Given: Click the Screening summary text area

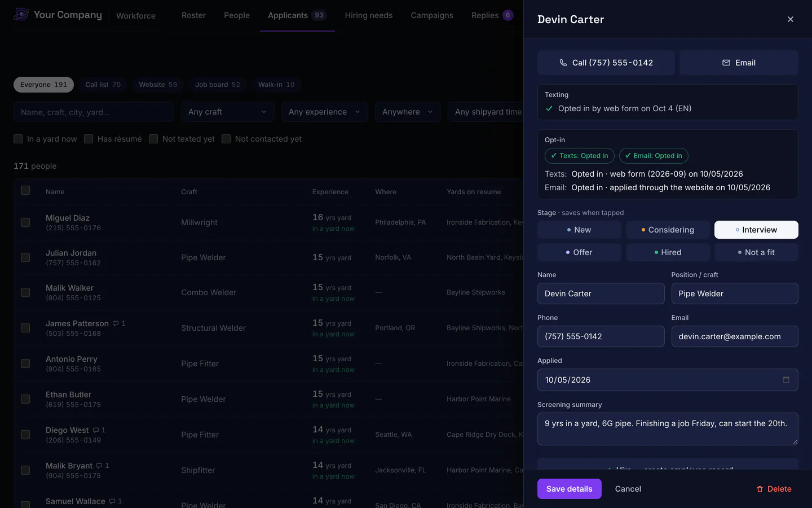Looking at the screenshot, I should click(x=668, y=429).
